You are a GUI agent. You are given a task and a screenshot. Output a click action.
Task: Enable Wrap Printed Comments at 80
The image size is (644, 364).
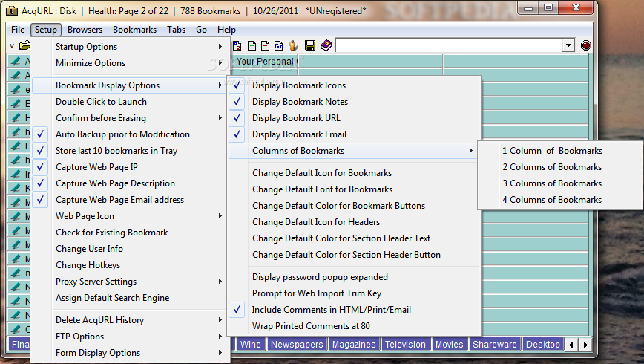[354, 326]
